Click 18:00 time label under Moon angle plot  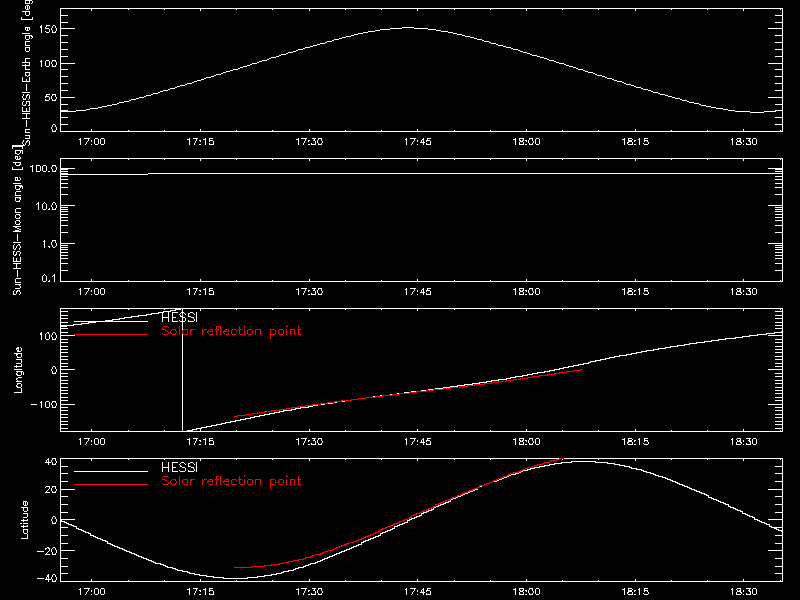pos(526,291)
